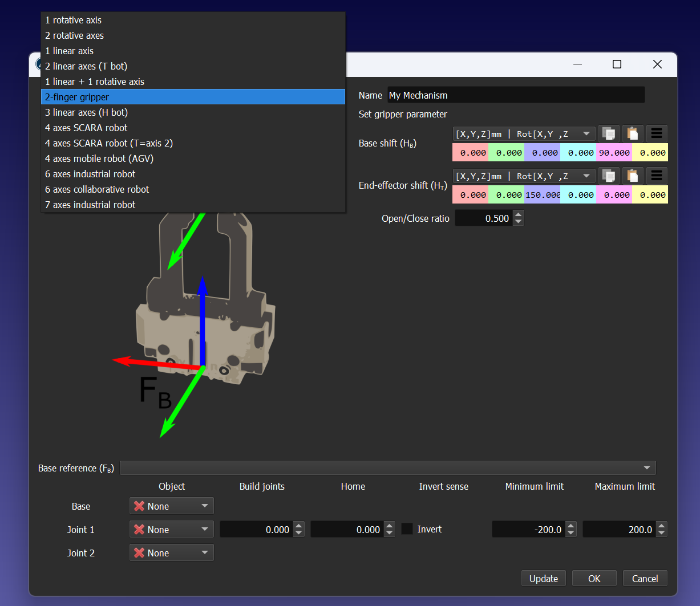
Task: Expand the Base reference frame dropdown
Action: [x=646, y=468]
